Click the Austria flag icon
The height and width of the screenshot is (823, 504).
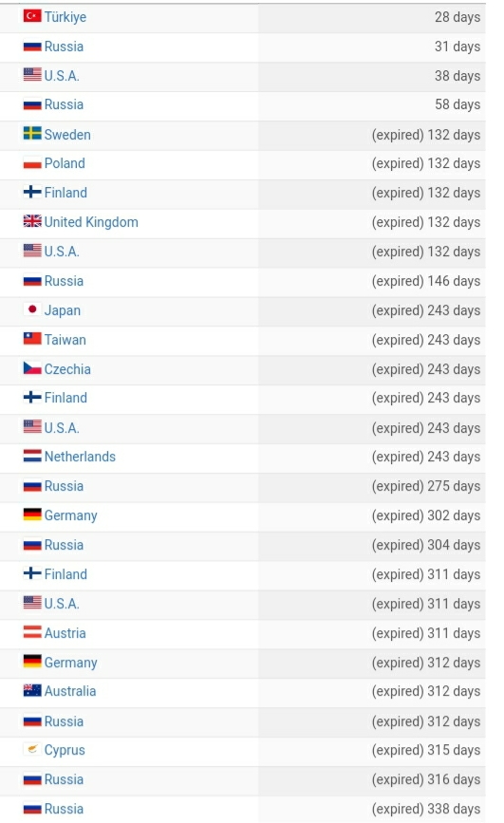click(x=32, y=632)
